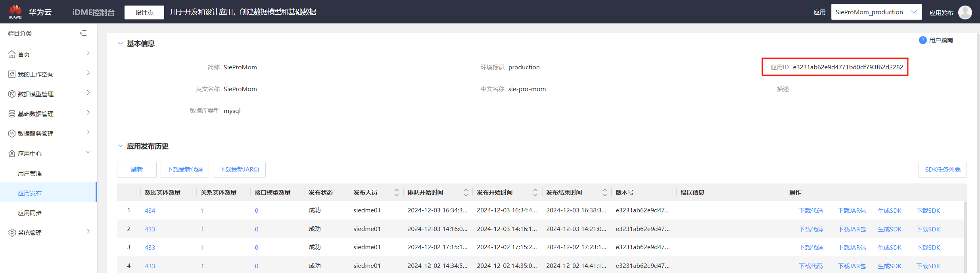Click the home icon in sidebar
This screenshot has width=980, height=273.
coord(12,55)
